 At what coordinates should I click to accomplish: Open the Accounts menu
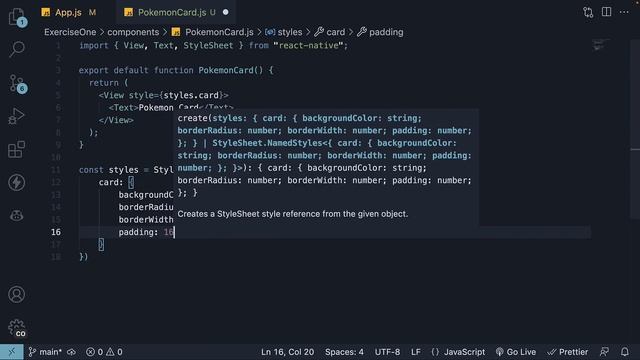16,294
